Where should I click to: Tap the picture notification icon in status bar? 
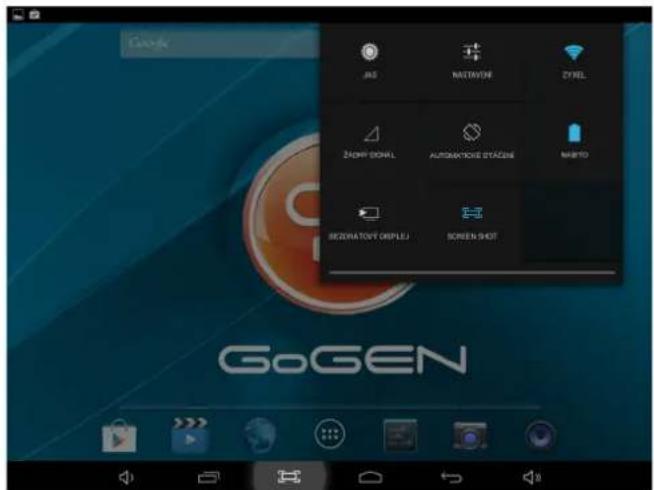[18, 15]
